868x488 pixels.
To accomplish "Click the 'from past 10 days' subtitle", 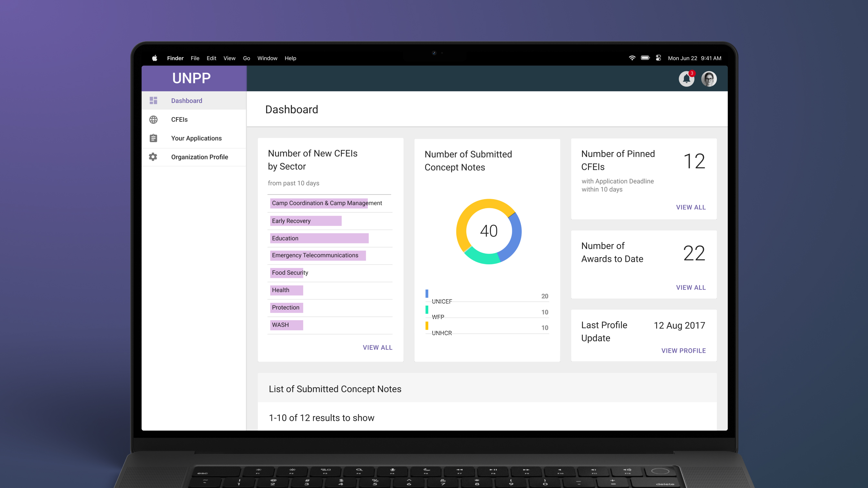I will [294, 183].
